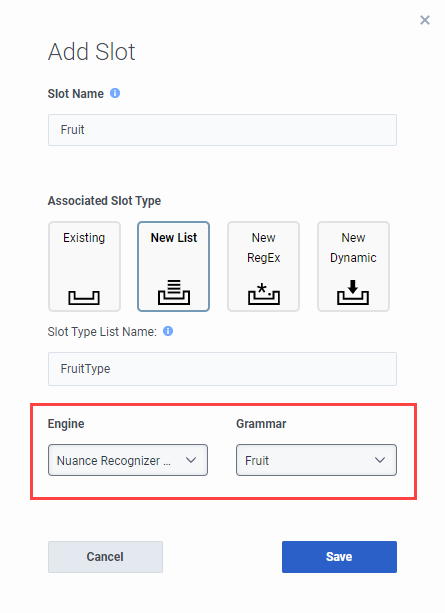Open the Engine dropdown showing Nuance Recognizer

[x=128, y=460]
